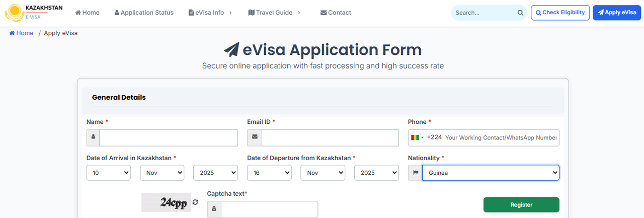Click the Kazakhstan E-Visa logo
This screenshot has height=218, width=644.
[33, 13]
